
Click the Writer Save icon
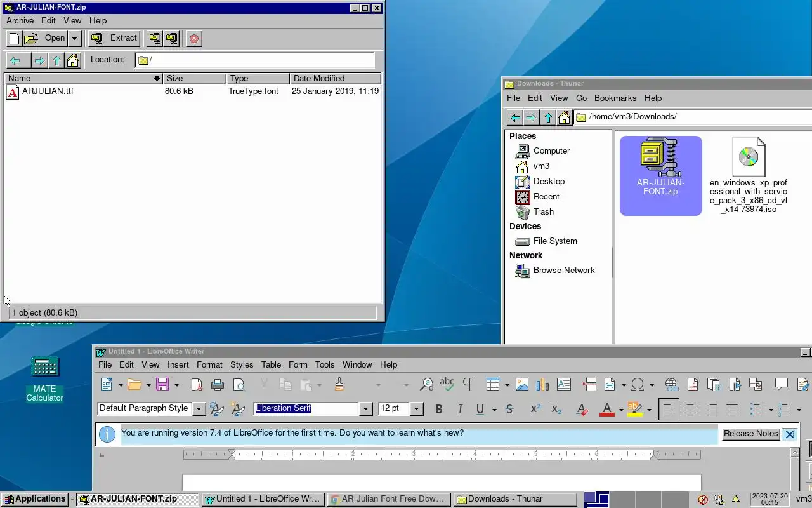click(162, 385)
